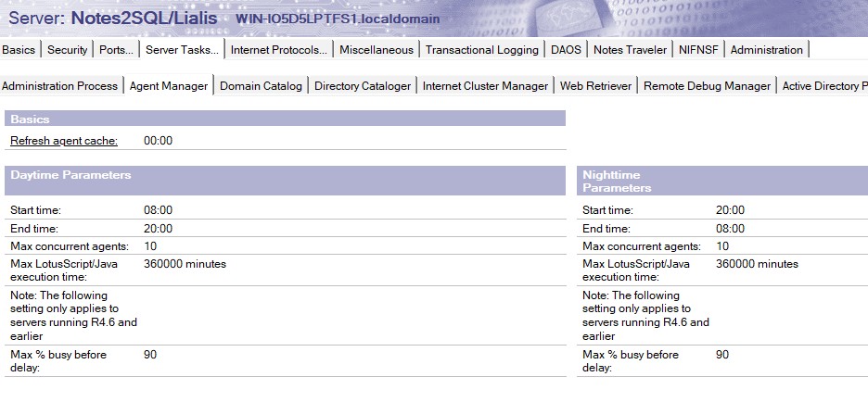Switch to Internet Cluster Manager sub-tab

[x=485, y=86]
